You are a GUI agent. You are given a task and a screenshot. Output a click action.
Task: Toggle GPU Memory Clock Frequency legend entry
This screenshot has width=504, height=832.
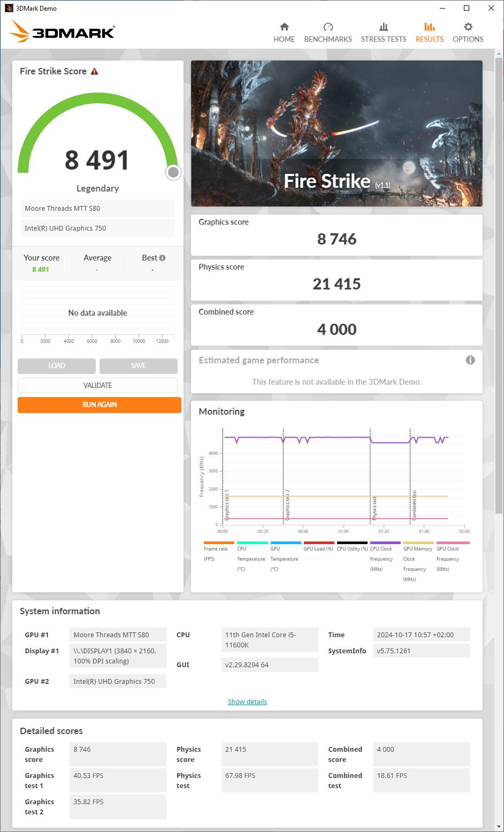[418, 562]
